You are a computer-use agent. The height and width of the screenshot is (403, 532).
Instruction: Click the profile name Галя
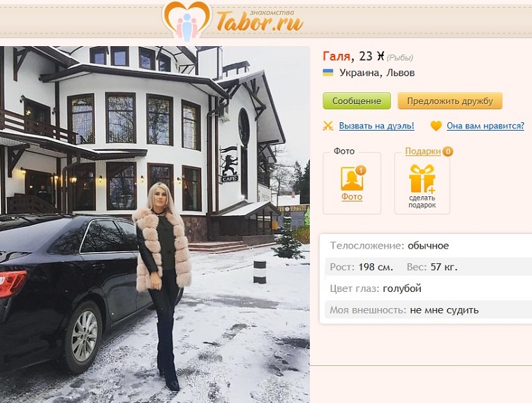337,56
